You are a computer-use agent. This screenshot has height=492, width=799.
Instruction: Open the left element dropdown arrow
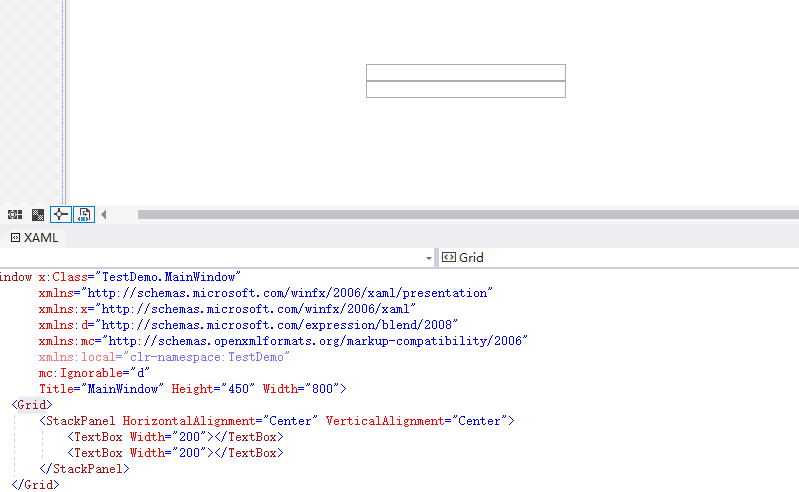coord(429,258)
